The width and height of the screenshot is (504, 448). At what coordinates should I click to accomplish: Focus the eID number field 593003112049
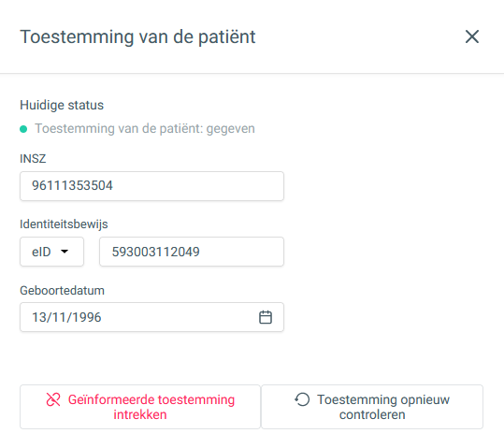tap(192, 252)
